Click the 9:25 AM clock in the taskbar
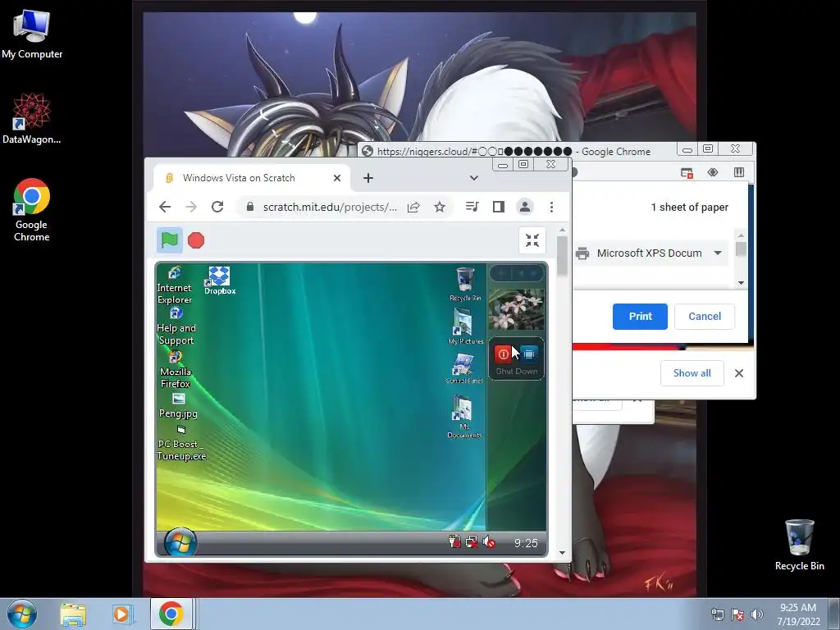 pos(798,614)
